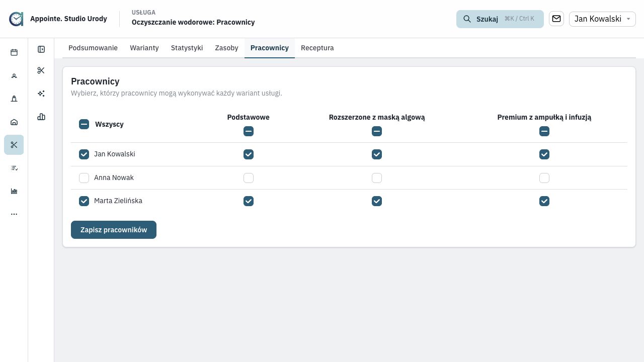
Task: Toggle Rozszerzone z maską algową column checkbox
Action: 377,131
